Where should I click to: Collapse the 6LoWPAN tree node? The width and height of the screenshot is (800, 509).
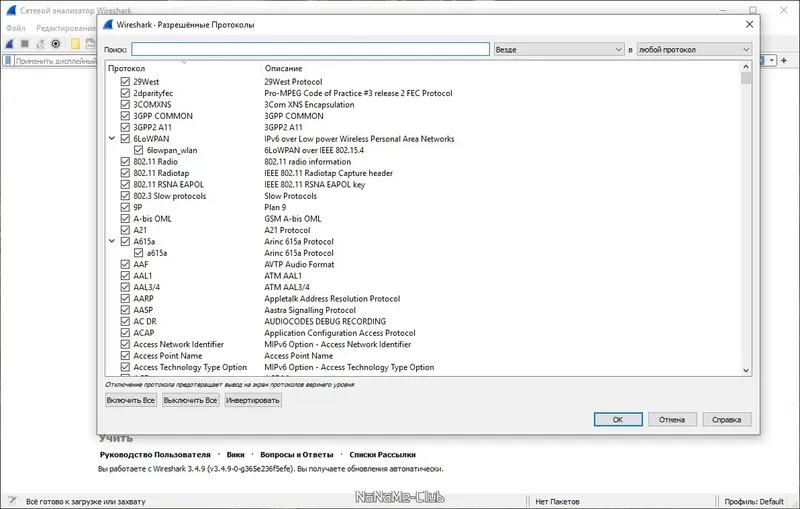pos(112,138)
